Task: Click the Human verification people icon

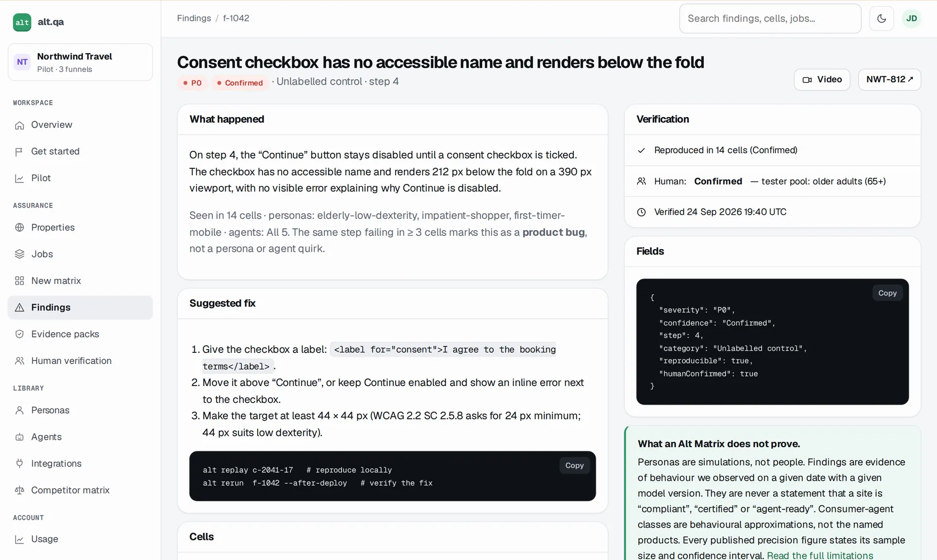Action: (x=20, y=360)
